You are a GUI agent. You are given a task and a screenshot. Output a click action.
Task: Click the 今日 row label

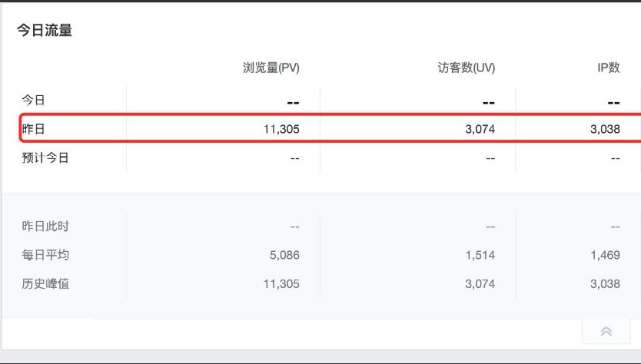click(34, 101)
